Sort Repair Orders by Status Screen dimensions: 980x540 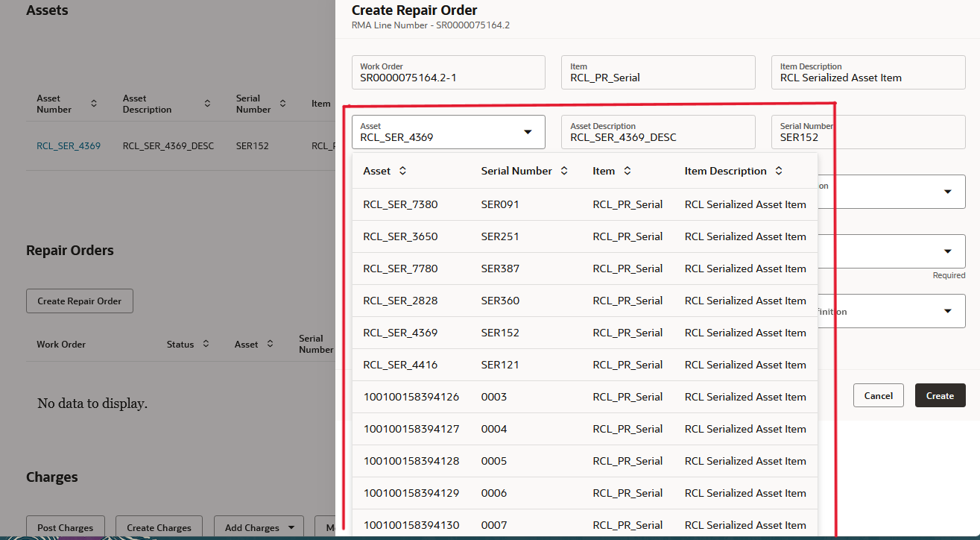point(206,344)
